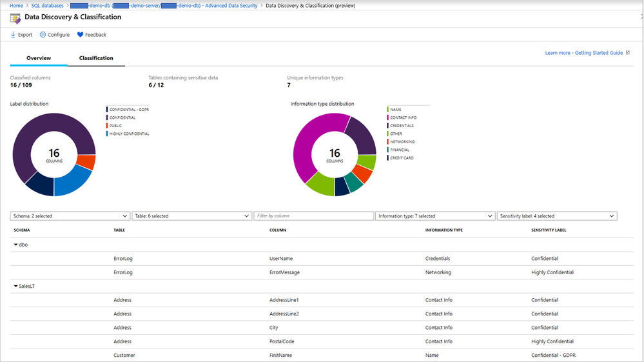Click the Export button label
644x362 pixels.
coord(25,35)
